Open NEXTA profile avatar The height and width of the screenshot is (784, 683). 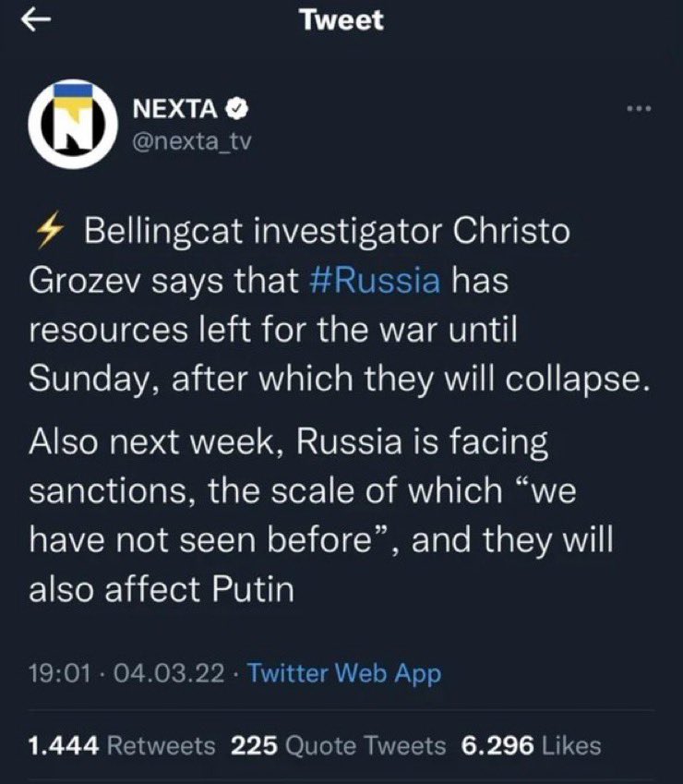(x=73, y=124)
